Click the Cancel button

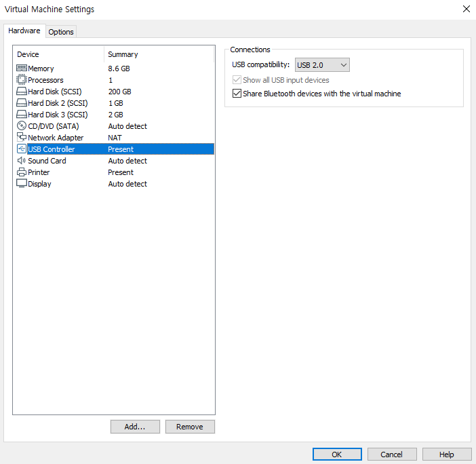tap(392, 455)
